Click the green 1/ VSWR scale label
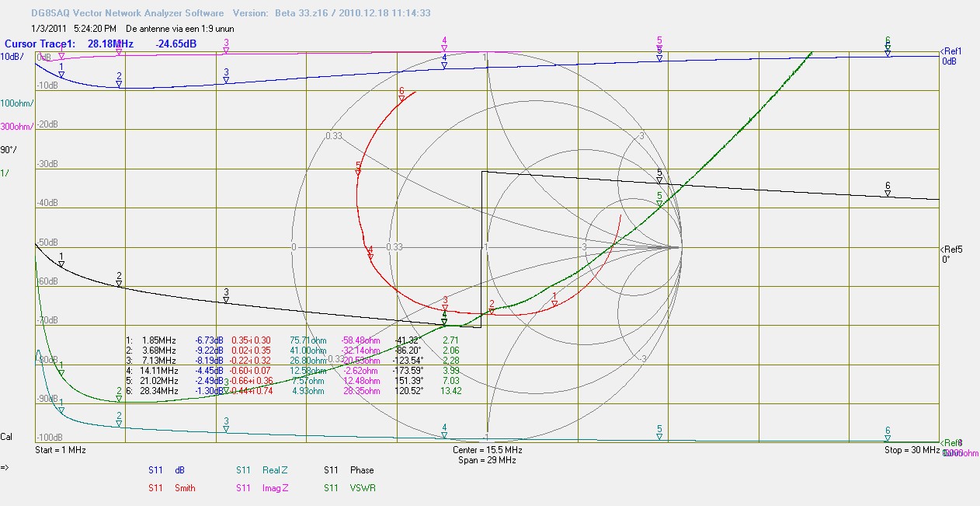The image size is (980, 506). click(5, 173)
